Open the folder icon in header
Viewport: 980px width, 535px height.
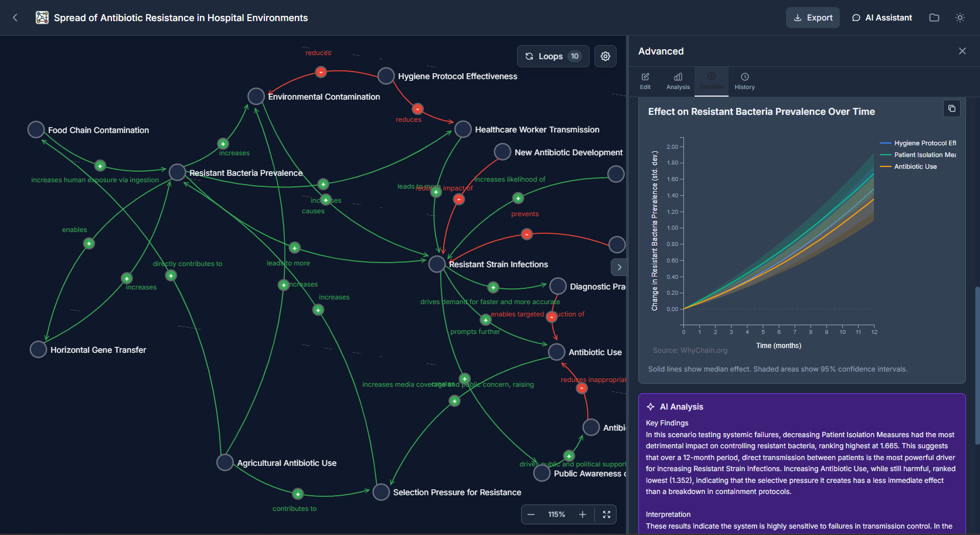coord(934,18)
